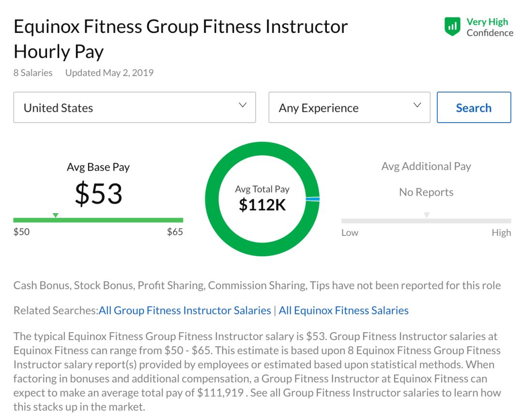Click the No Reports additional pay text
Image resolution: width=523 pixels, height=420 pixels.
(426, 192)
